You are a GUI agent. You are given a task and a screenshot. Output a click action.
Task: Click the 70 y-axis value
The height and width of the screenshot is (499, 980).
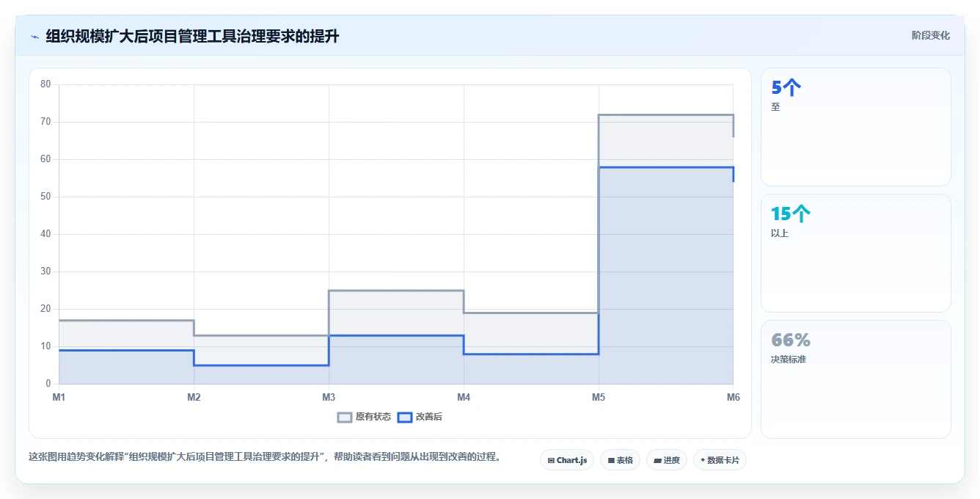tap(45, 122)
